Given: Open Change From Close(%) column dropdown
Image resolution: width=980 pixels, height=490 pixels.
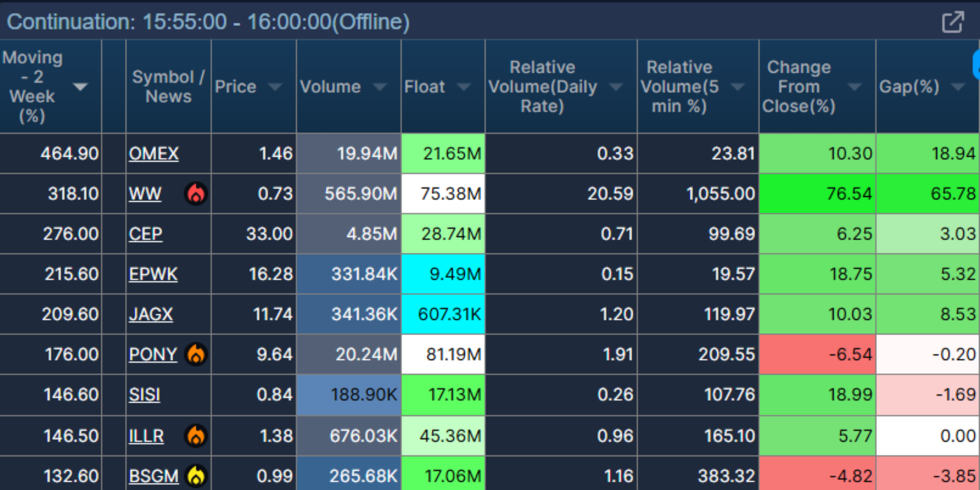Looking at the screenshot, I should tap(855, 87).
